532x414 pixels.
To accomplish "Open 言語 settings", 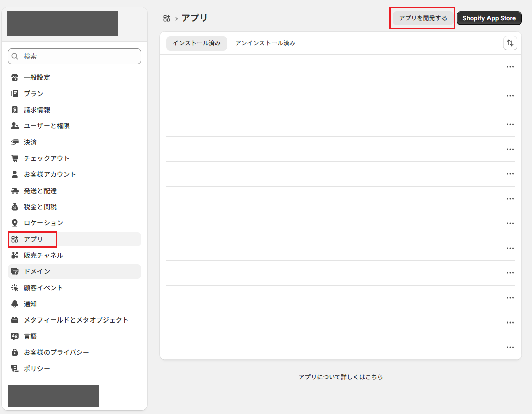I will tap(74, 336).
